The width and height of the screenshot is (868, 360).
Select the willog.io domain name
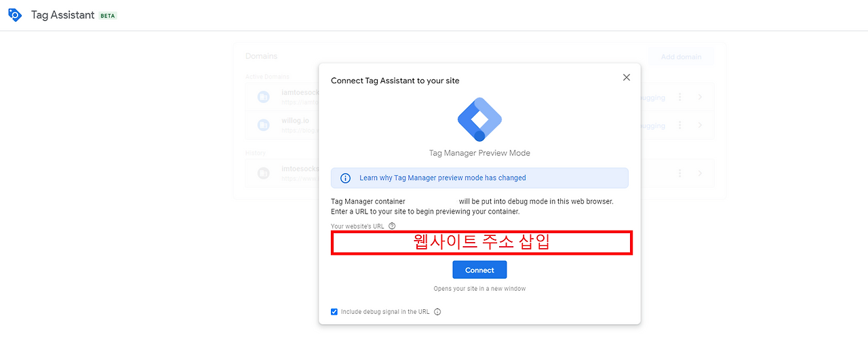coord(295,120)
